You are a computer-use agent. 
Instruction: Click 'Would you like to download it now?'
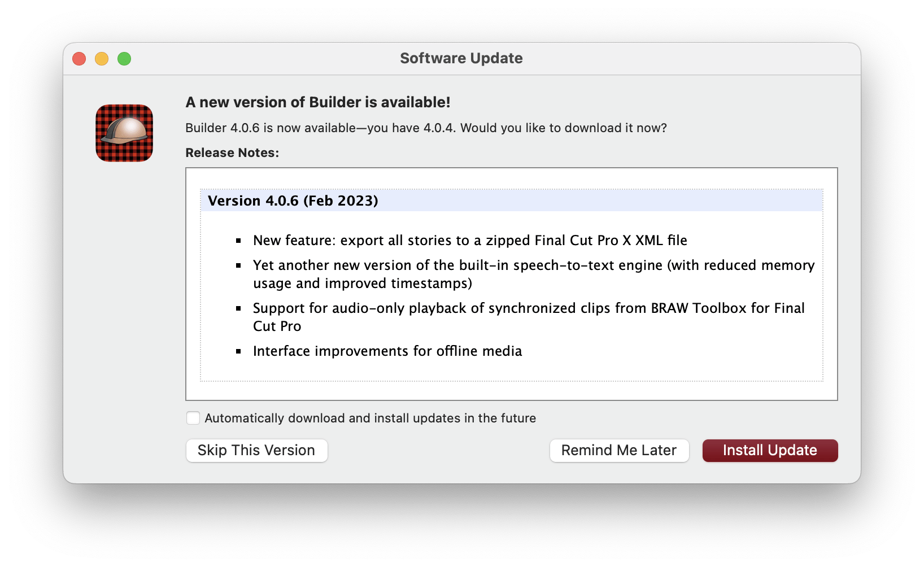coord(564,128)
